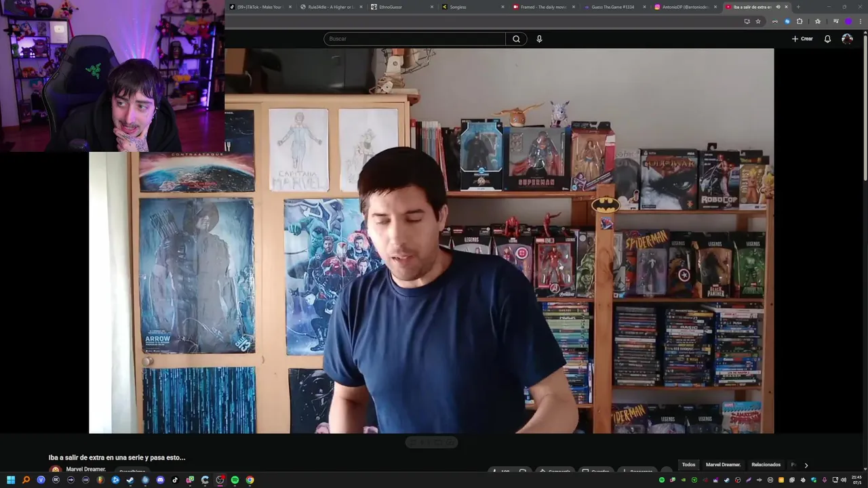The width and height of the screenshot is (868, 488).
Task: Open the Windows Start menu
Action: tap(11, 480)
